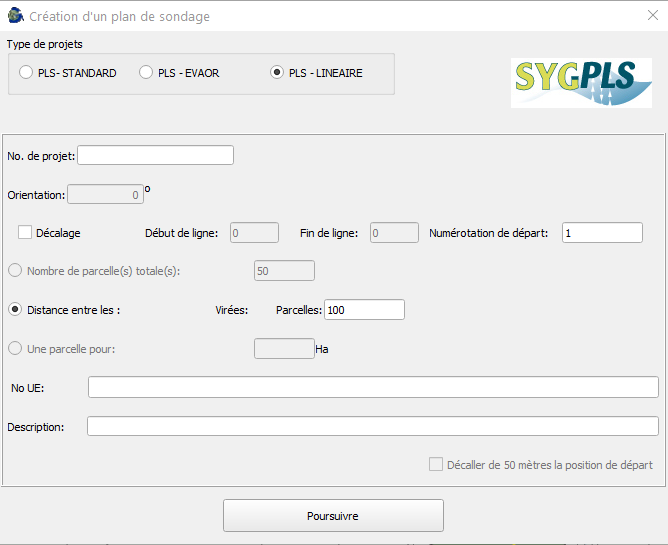The width and height of the screenshot is (668, 545).
Task: Choose the PLS - EVAOR radio option
Action: (146, 73)
